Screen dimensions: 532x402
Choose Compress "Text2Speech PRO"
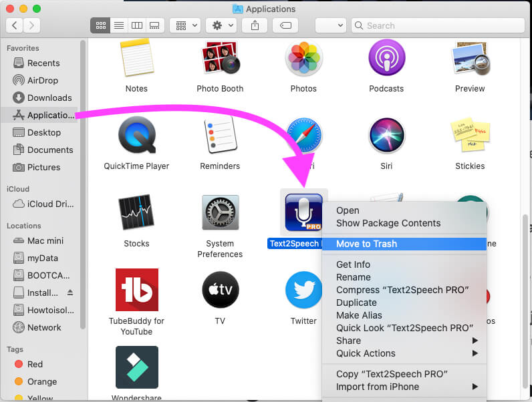tap(404, 290)
